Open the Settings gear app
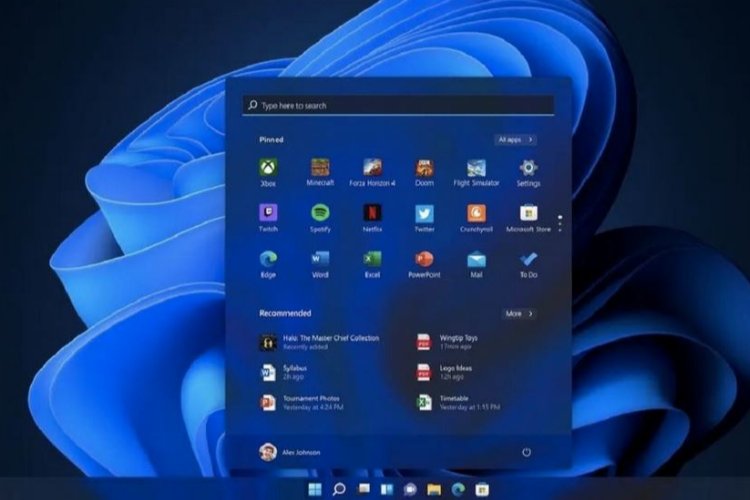Image resolution: width=750 pixels, height=500 pixels. point(528,172)
